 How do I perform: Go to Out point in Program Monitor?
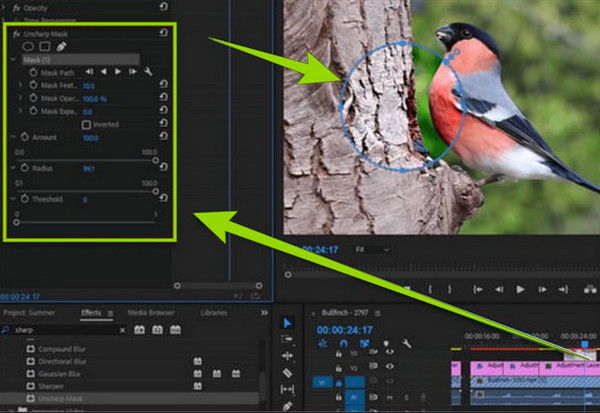pyautogui.click(x=563, y=290)
